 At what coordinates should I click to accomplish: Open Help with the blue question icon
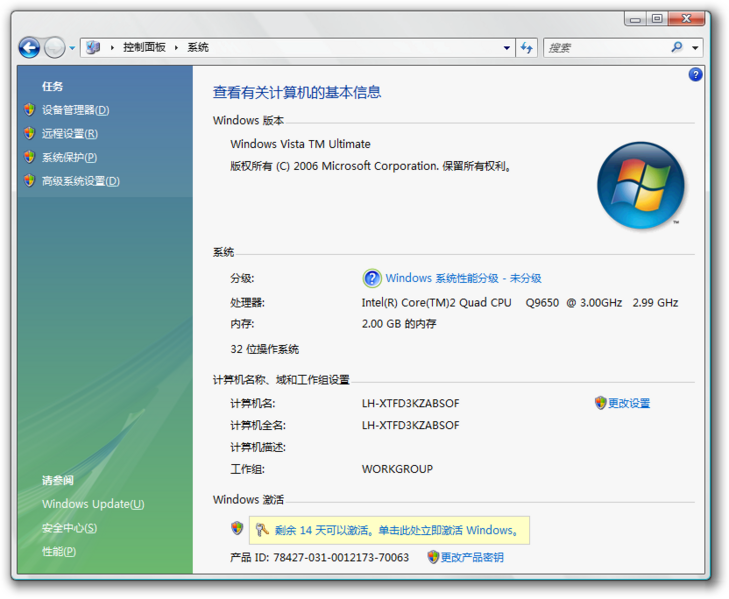tap(695, 74)
